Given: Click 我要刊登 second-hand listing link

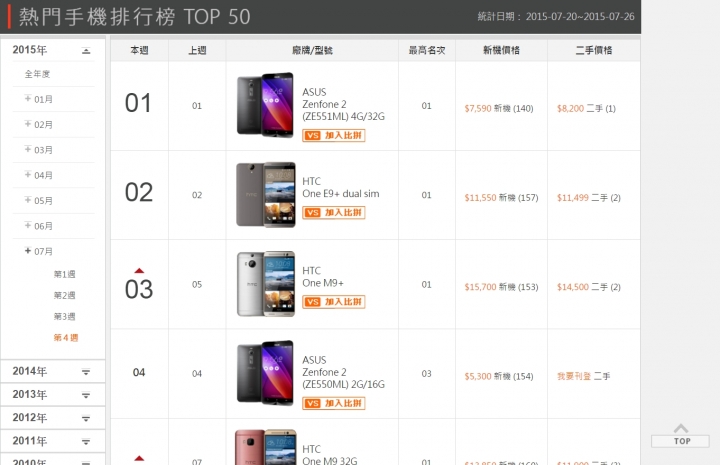Looking at the screenshot, I should click(574, 376).
